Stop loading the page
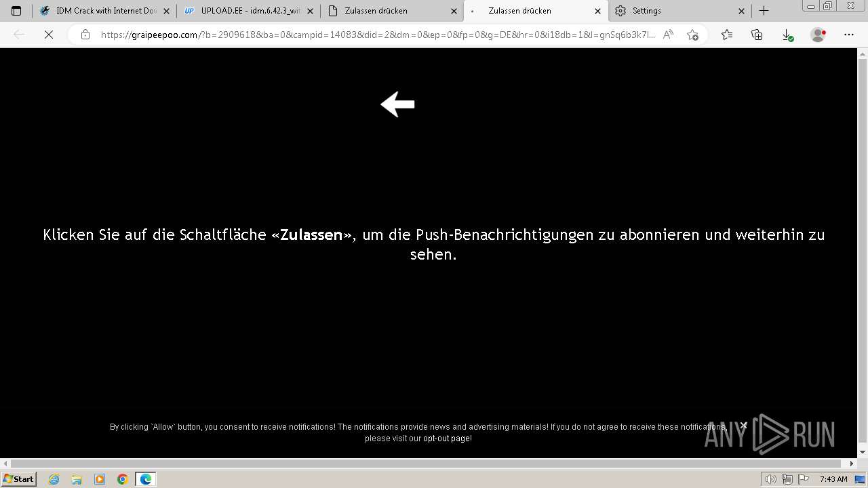The height and width of the screenshot is (488, 868). tap(49, 35)
